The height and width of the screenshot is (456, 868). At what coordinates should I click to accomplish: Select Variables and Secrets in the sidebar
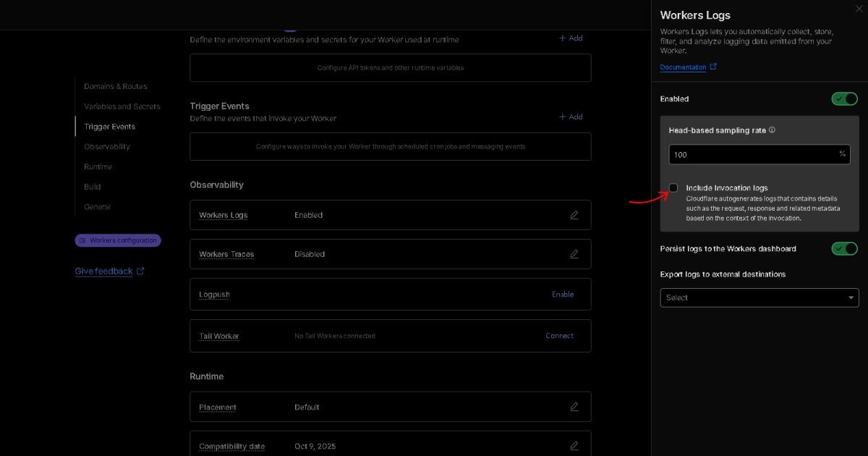[x=122, y=106]
